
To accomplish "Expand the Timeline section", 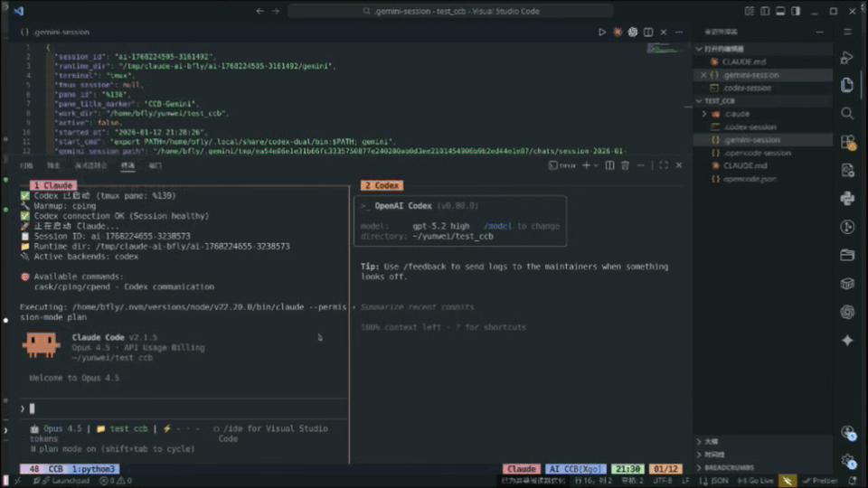I will pos(764,455).
